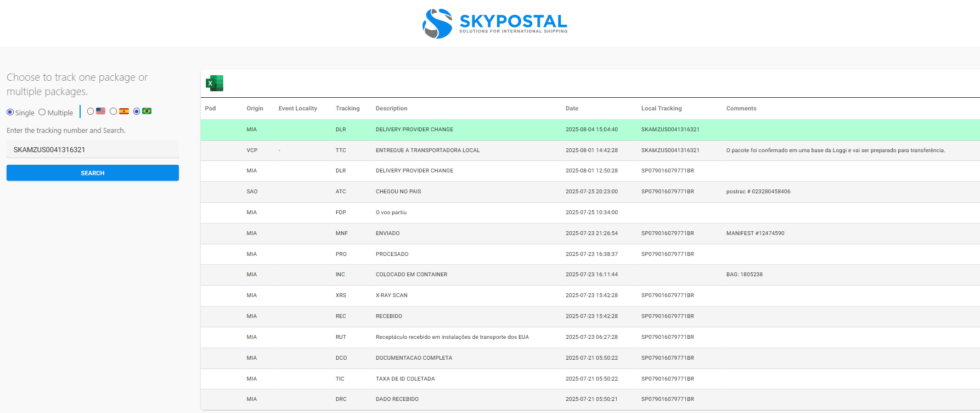This screenshot has height=413, width=980.
Task: Click the DRC tracking code
Action: [x=341, y=399]
